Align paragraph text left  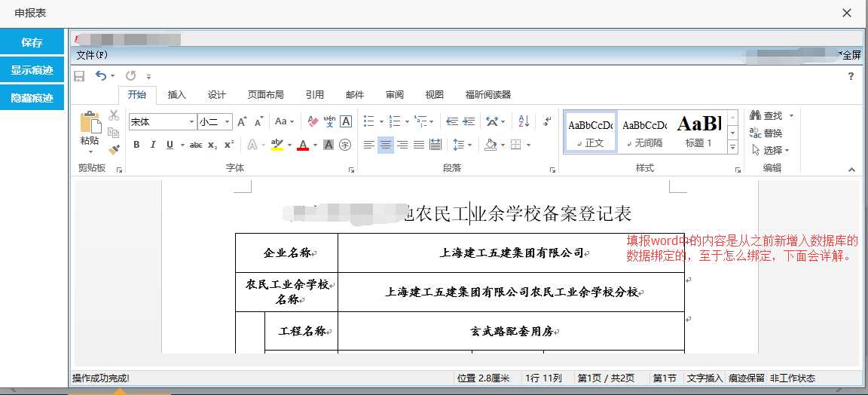pos(369,145)
